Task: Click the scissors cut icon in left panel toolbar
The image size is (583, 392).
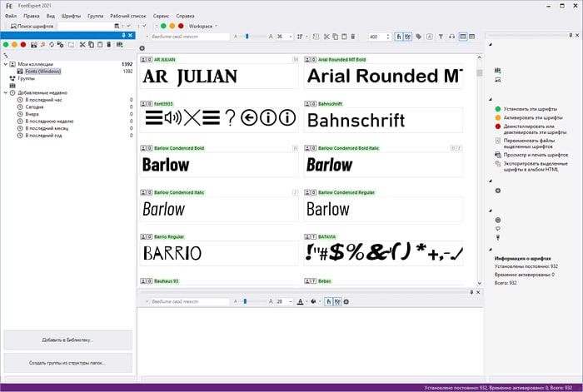Action: coord(82,45)
